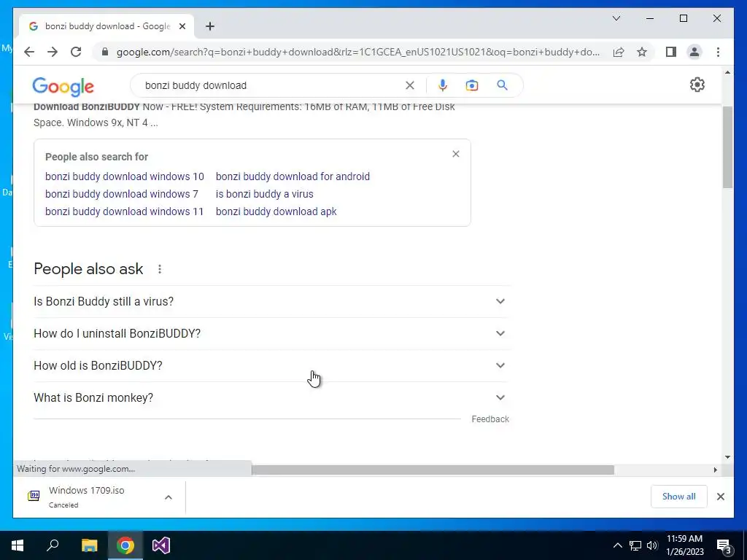
Task: Go to the Google home logo
Action: (63, 86)
